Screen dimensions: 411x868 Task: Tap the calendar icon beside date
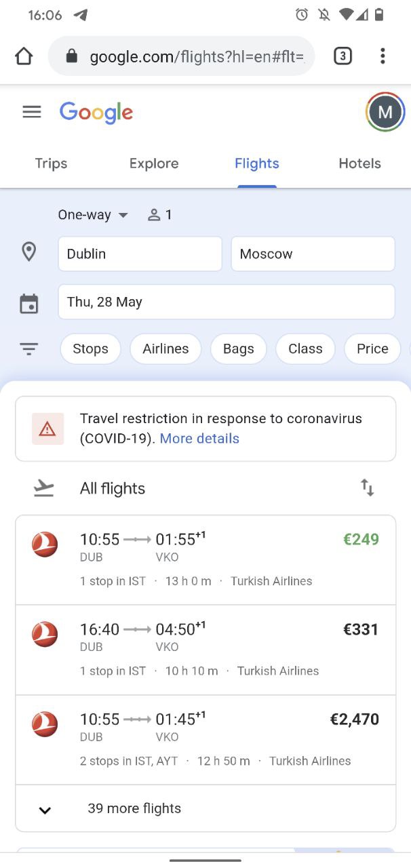click(x=28, y=303)
